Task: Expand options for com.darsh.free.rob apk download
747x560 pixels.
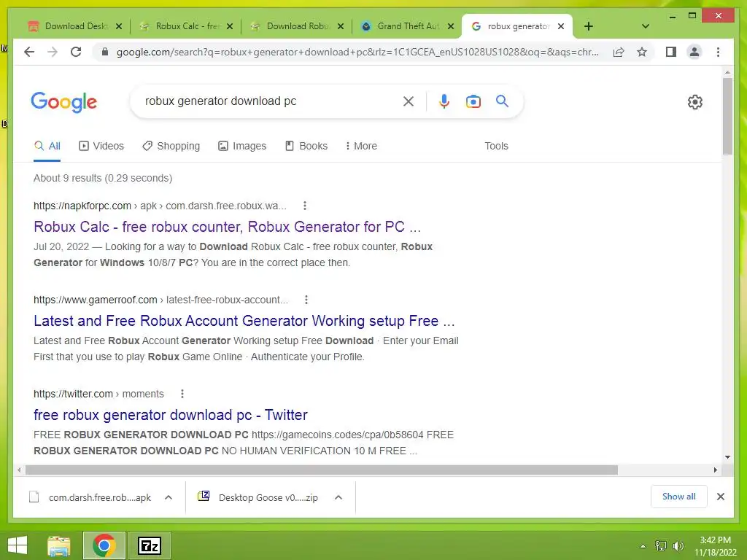Action: tap(169, 497)
